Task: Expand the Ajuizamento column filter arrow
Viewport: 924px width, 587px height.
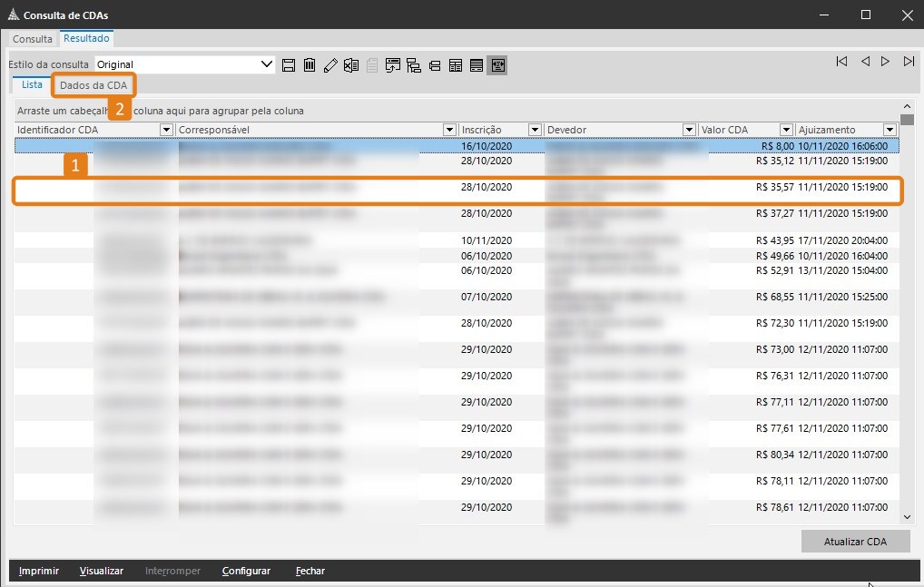Action: click(890, 130)
